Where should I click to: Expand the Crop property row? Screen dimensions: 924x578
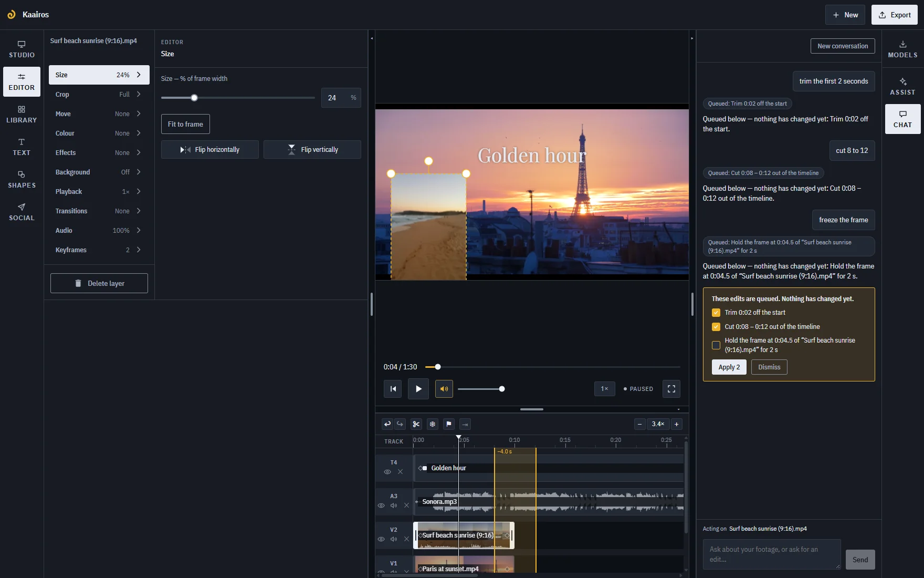(x=99, y=95)
